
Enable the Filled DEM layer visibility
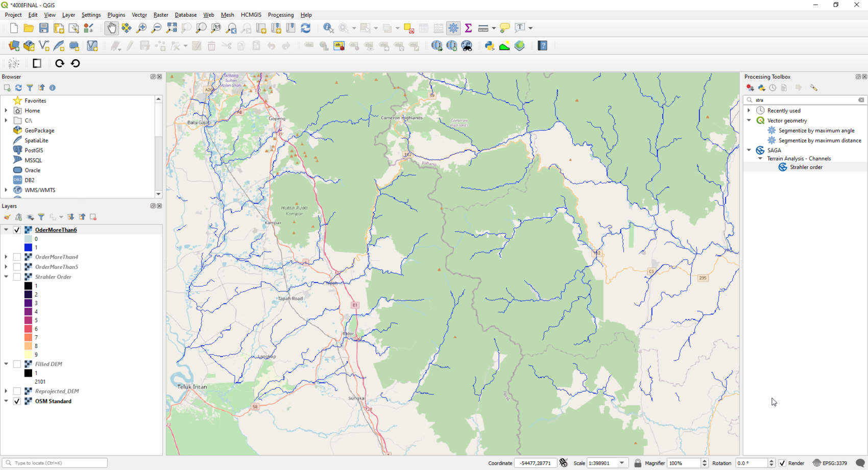pos(17,364)
